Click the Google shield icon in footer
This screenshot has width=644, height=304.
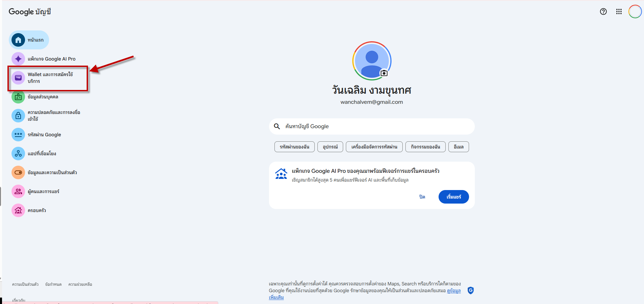[x=471, y=290]
